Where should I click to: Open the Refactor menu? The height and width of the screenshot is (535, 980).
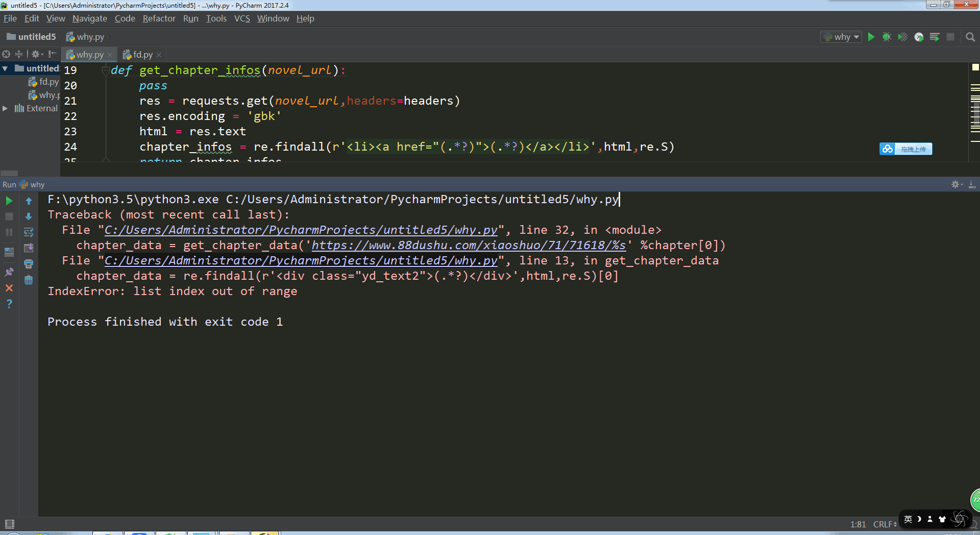click(159, 18)
